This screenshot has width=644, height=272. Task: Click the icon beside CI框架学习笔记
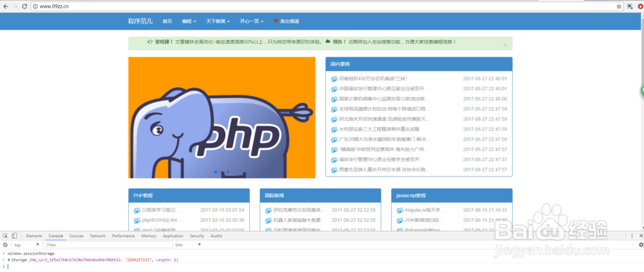point(137,210)
